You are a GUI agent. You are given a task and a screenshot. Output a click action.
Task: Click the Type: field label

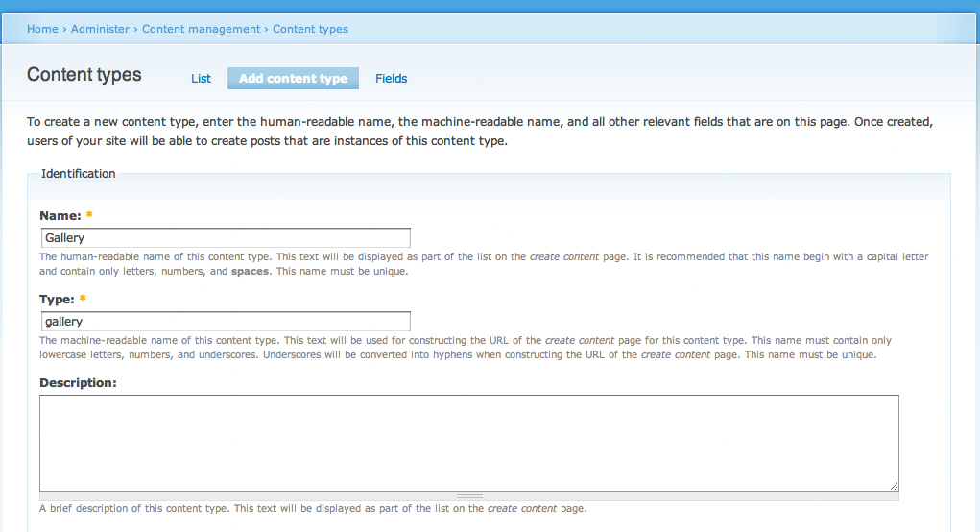(57, 300)
